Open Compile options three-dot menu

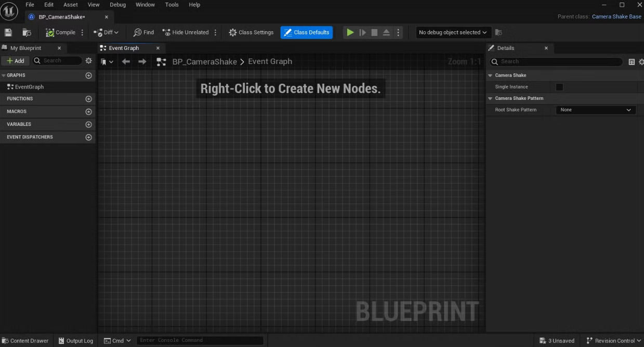(x=82, y=32)
